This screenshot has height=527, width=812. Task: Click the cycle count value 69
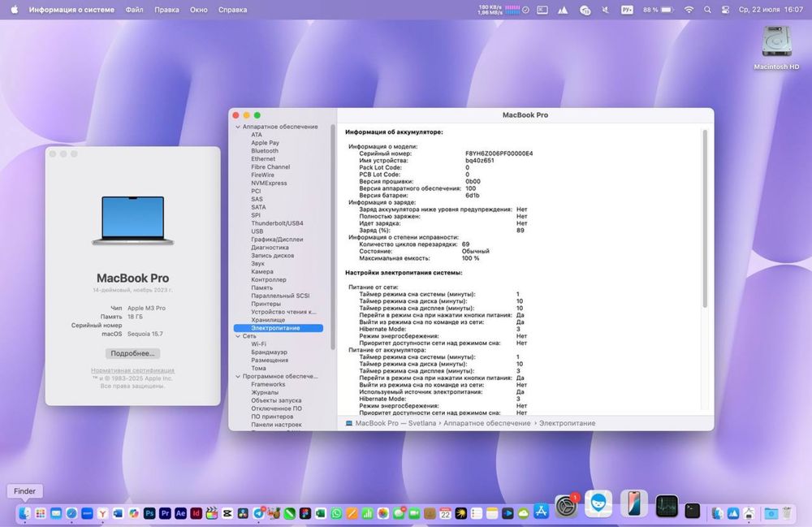[x=465, y=244]
